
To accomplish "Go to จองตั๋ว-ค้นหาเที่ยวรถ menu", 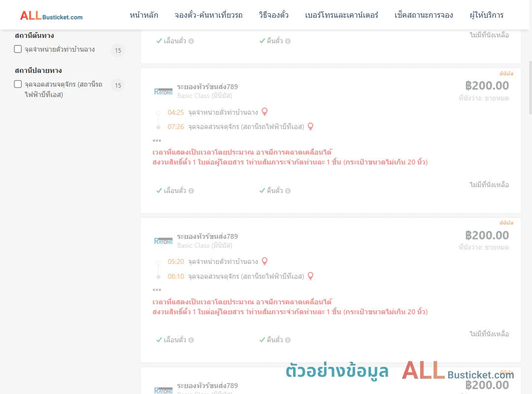I will (x=208, y=15).
